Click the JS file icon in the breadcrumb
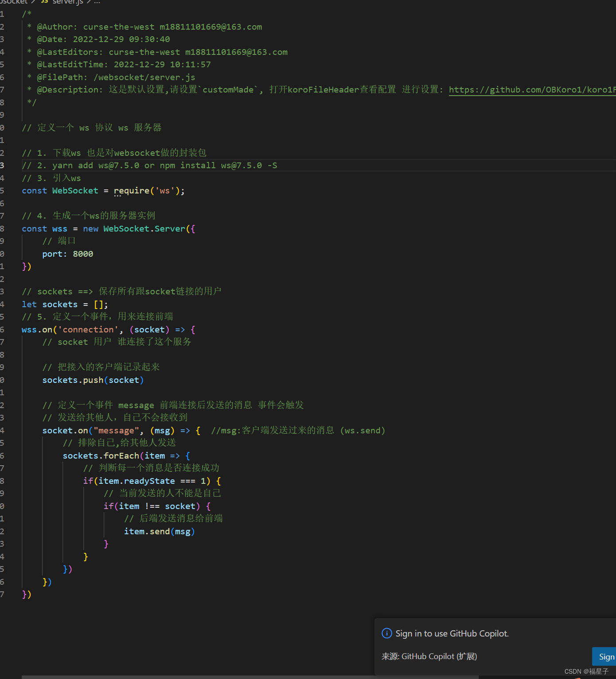Viewport: 616px width, 679px height. [x=43, y=2]
